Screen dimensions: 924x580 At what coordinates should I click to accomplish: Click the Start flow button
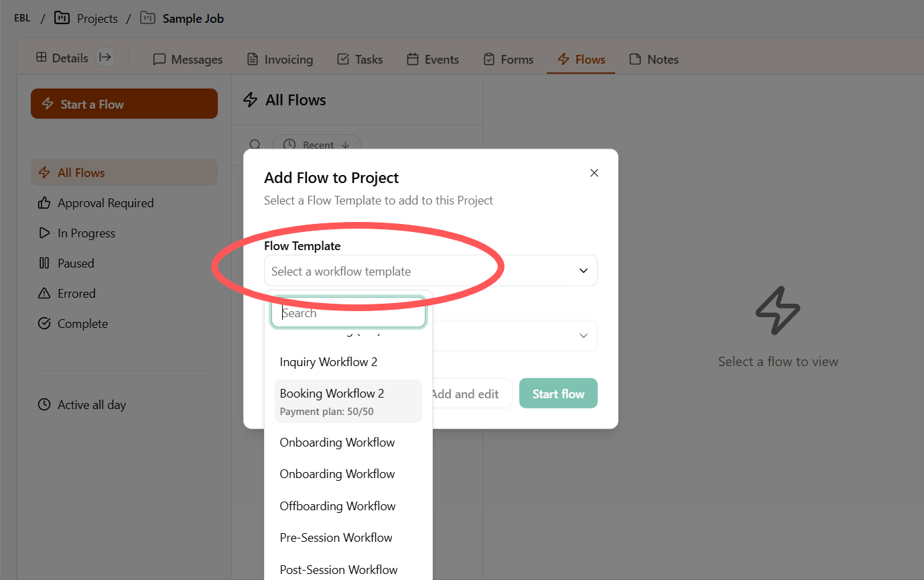coord(558,394)
